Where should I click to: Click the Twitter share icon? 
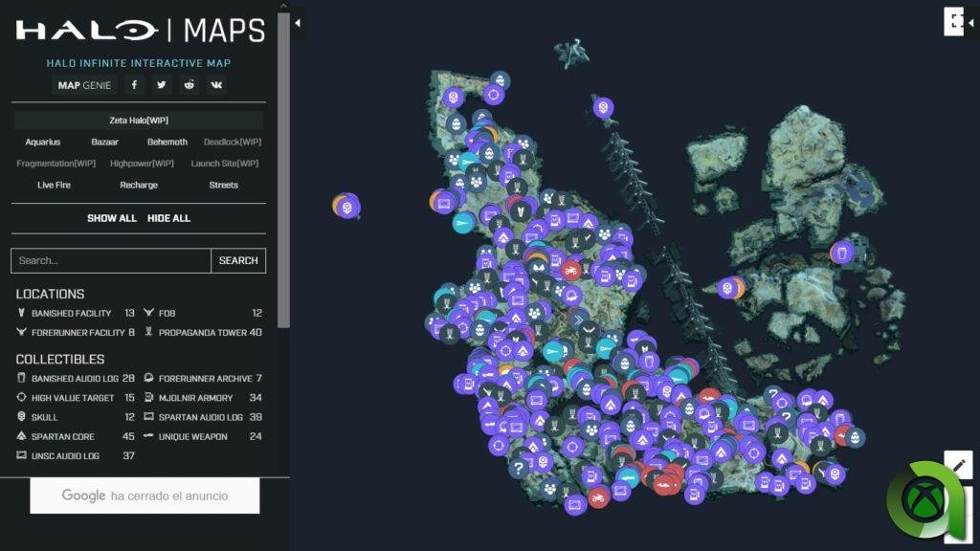162,85
